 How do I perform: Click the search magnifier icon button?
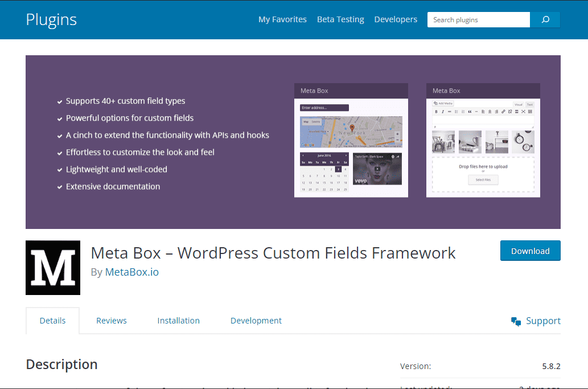(545, 19)
